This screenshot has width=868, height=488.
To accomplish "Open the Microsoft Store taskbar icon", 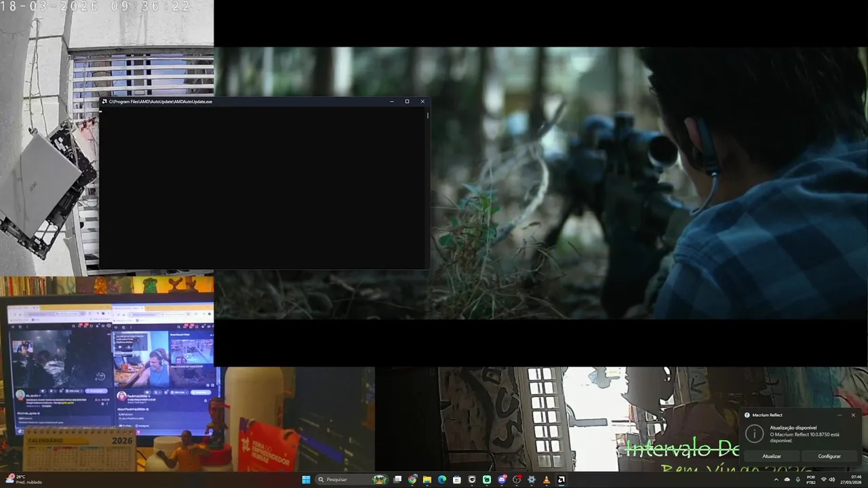I will (x=457, y=479).
